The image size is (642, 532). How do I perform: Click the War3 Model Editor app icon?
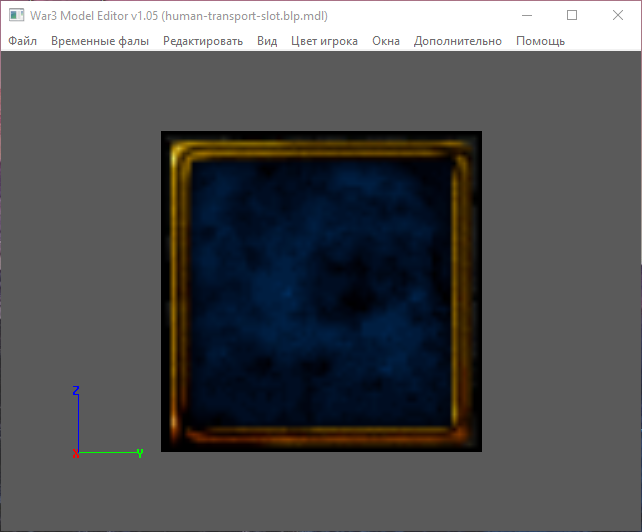click(16, 16)
